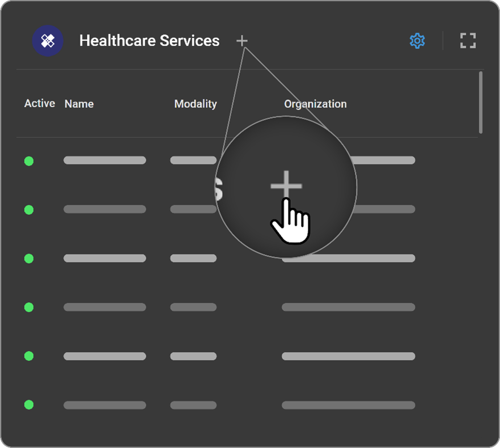Click the fourth row's green status dot
Screen dimensions: 500x448
tap(28, 306)
